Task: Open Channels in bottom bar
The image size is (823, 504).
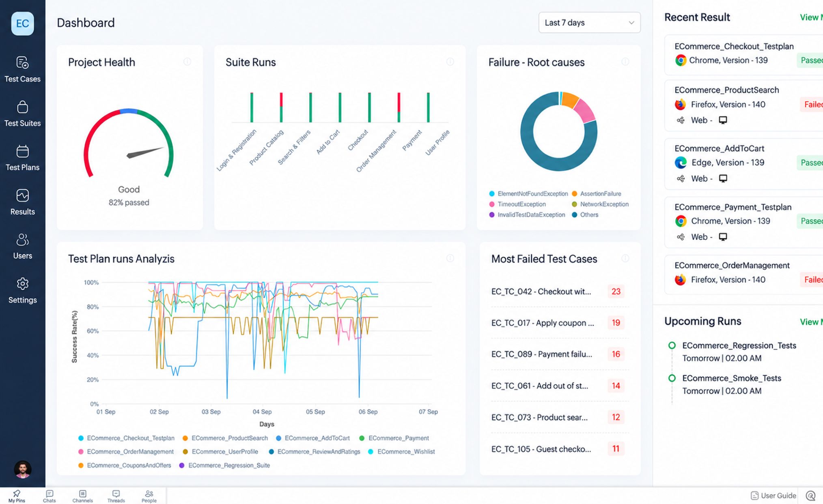Action: (x=83, y=496)
